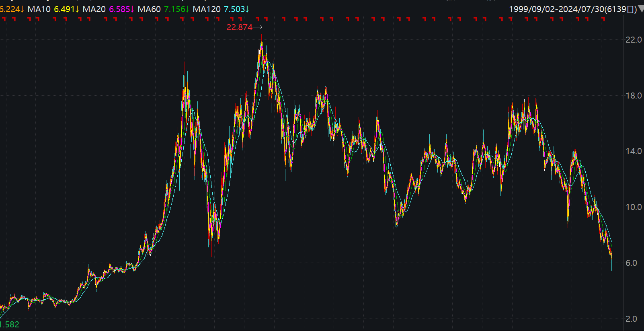
Task: Select the MA120 moving average label
Action: (x=207, y=9)
